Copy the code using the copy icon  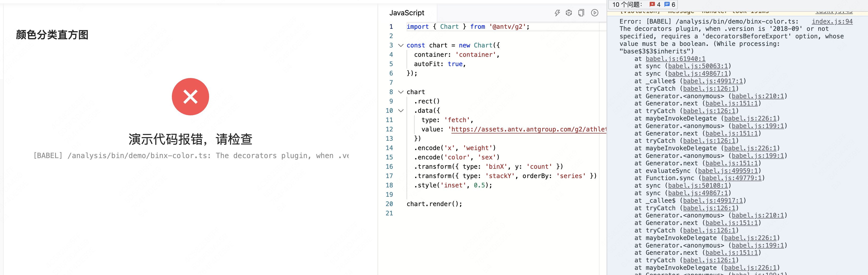pyautogui.click(x=581, y=12)
